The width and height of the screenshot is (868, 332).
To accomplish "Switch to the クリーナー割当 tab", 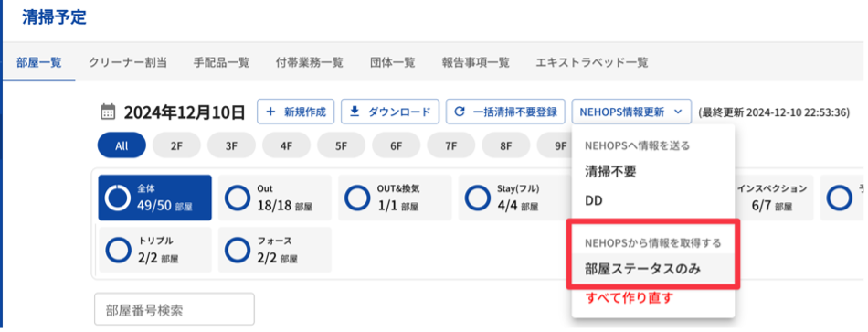I will tap(128, 62).
